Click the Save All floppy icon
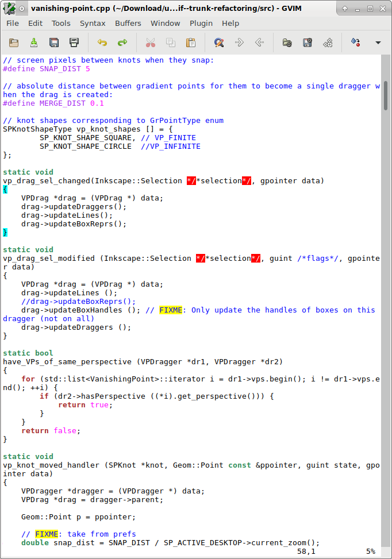The width and height of the screenshot is (392, 559). click(x=54, y=43)
